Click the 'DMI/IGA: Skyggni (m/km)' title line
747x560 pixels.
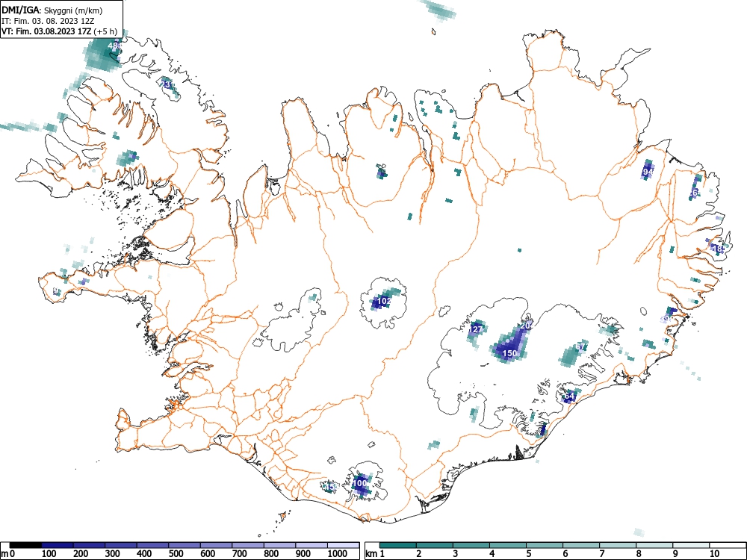click(52, 10)
